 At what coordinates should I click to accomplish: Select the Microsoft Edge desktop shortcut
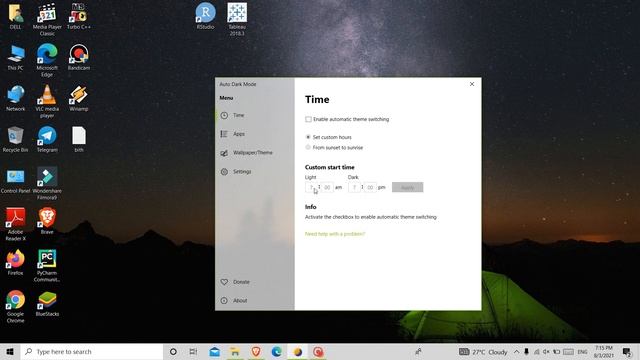pos(47,60)
